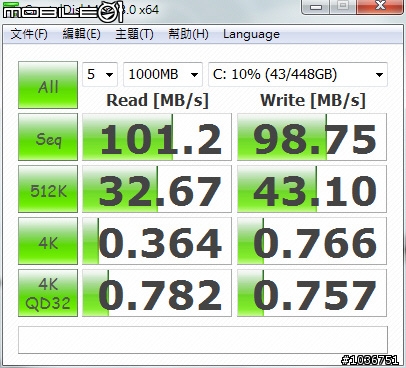The width and height of the screenshot is (406, 368).
Task: Open the 主題(T) menu
Action: tap(134, 34)
